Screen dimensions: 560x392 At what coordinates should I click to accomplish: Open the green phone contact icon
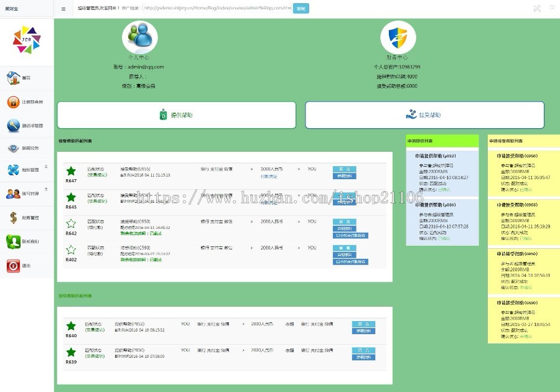13,241
